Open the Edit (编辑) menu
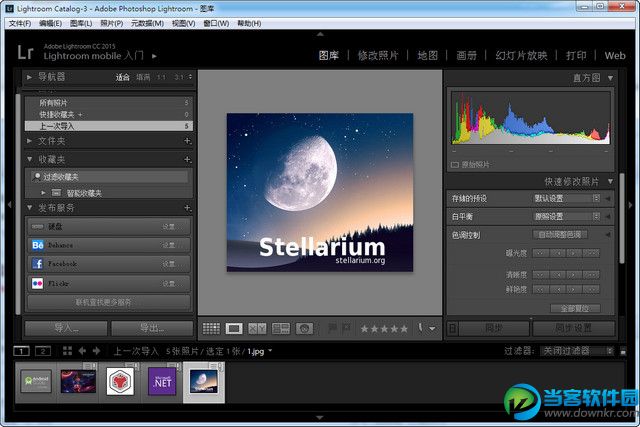The height and width of the screenshot is (427, 640). click(x=51, y=23)
